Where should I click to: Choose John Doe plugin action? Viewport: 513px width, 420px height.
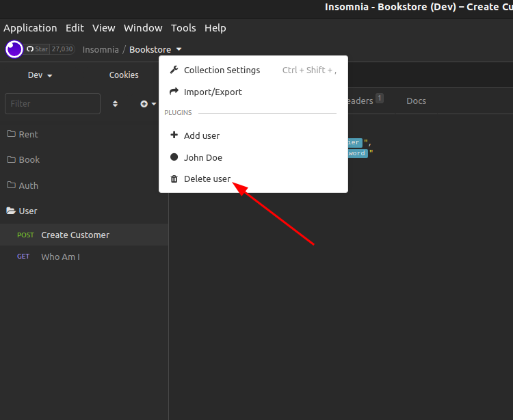[253, 157]
